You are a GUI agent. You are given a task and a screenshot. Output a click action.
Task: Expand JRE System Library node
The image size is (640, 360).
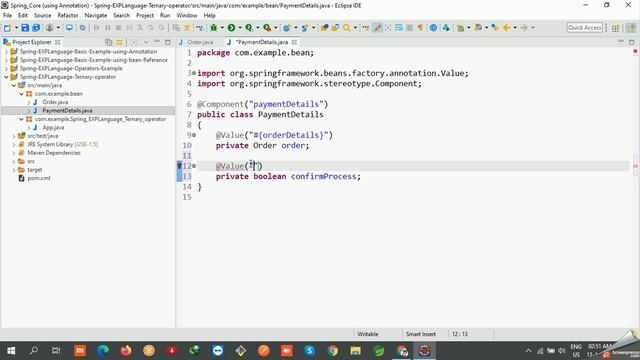pos(14,144)
